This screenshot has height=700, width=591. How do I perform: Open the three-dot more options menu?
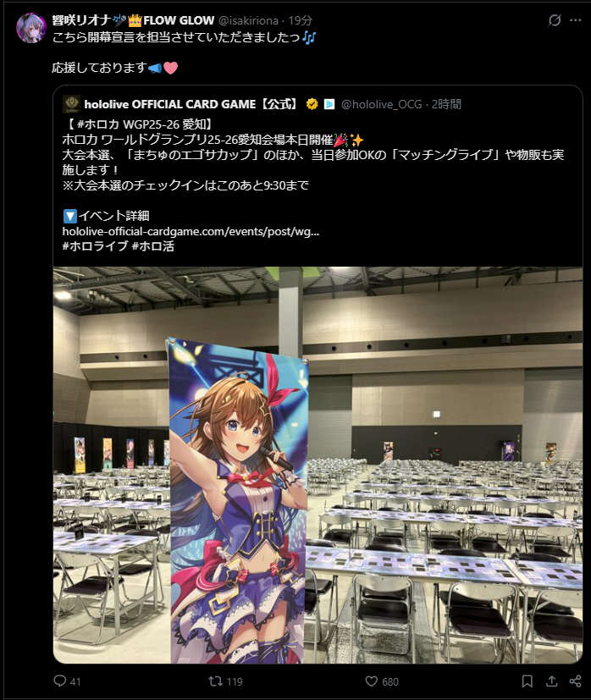point(576,20)
